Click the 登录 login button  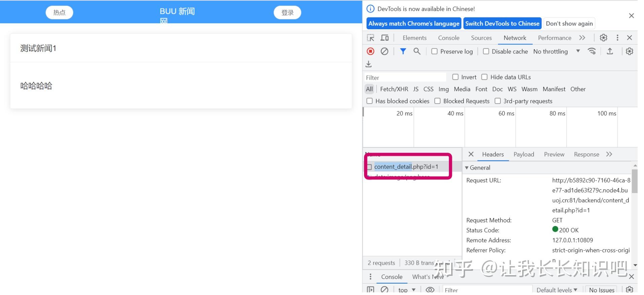(287, 12)
